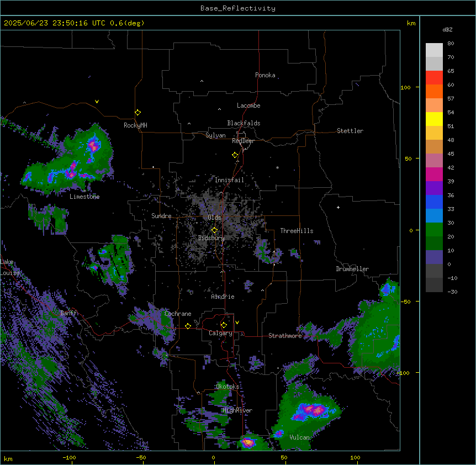Click the dBZ legend heading

[447, 30]
